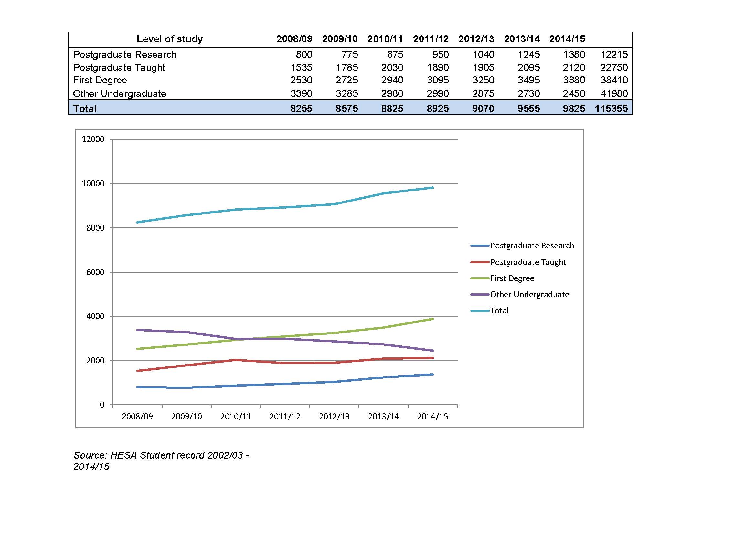The image size is (756, 535).
Task: Click the Level of study column header
Action: tap(170, 39)
